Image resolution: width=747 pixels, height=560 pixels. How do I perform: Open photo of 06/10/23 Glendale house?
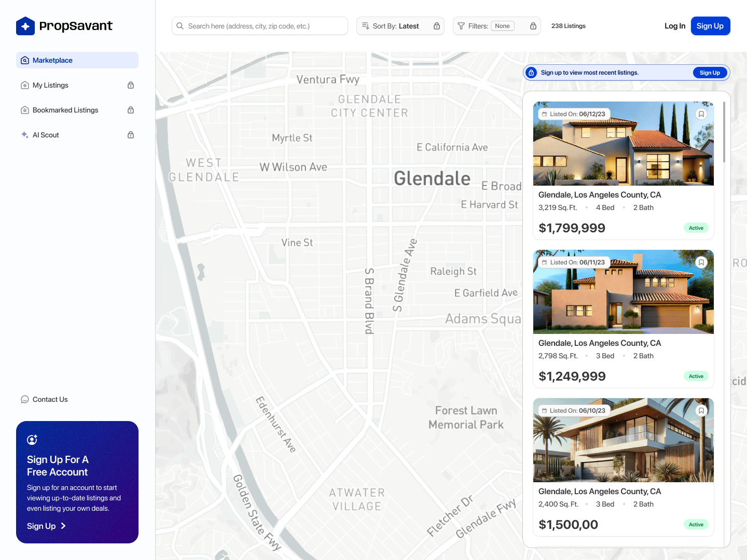pos(624,440)
